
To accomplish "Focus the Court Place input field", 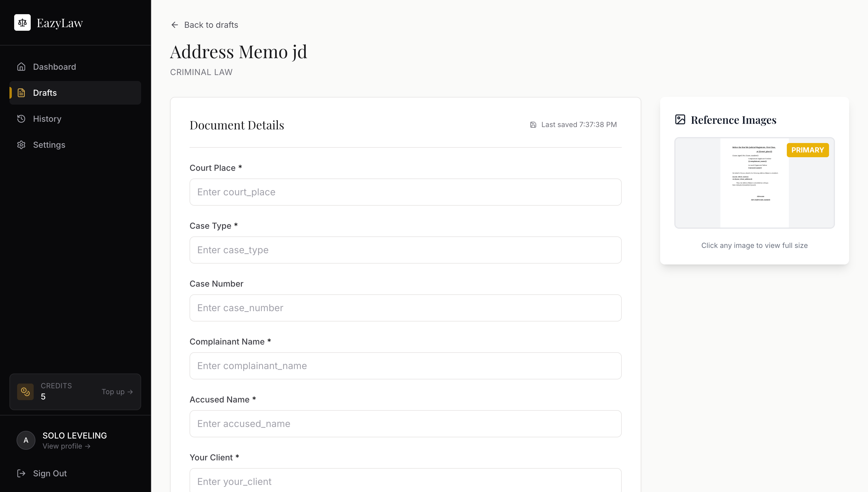I will coord(405,192).
